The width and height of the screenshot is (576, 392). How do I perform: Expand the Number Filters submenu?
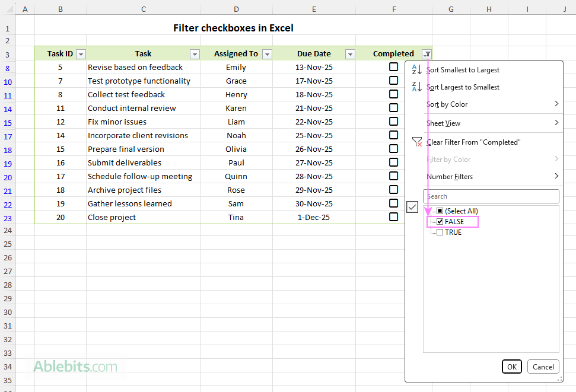tap(451, 176)
